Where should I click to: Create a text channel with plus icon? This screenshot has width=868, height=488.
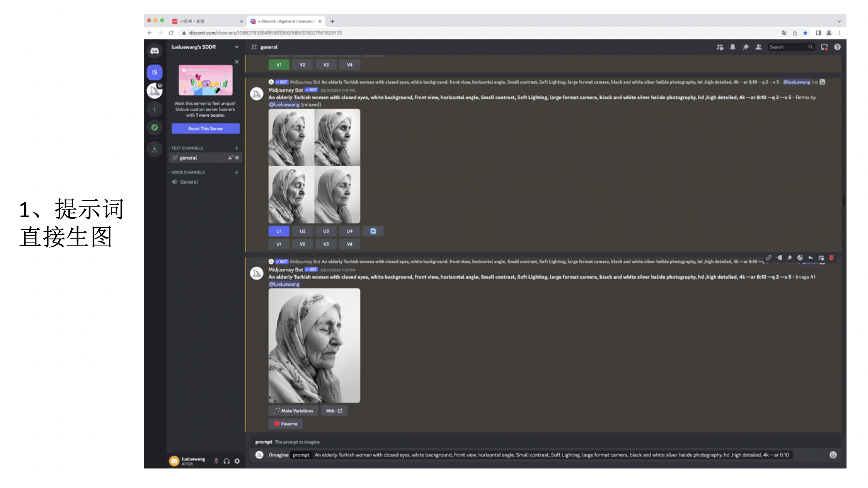(237, 148)
